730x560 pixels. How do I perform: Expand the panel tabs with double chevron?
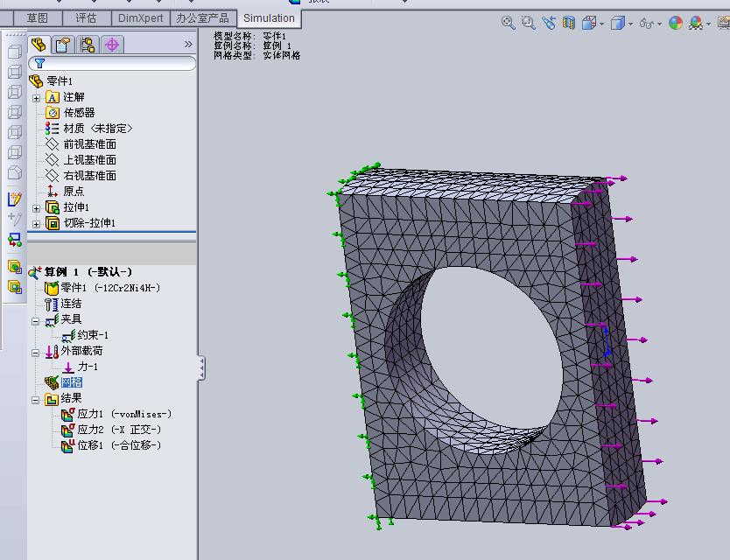point(188,45)
